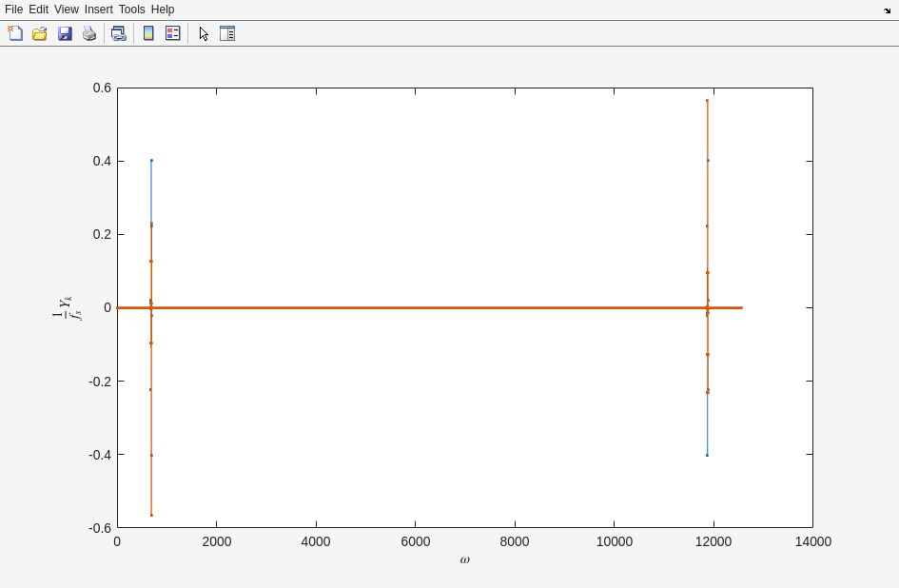
Task: Expand the Tools menu
Action: [131, 10]
